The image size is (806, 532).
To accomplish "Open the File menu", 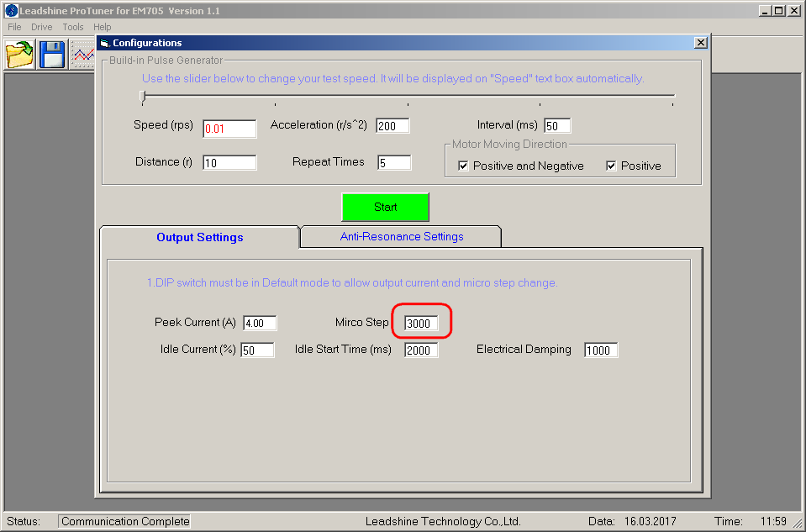I will [14, 27].
